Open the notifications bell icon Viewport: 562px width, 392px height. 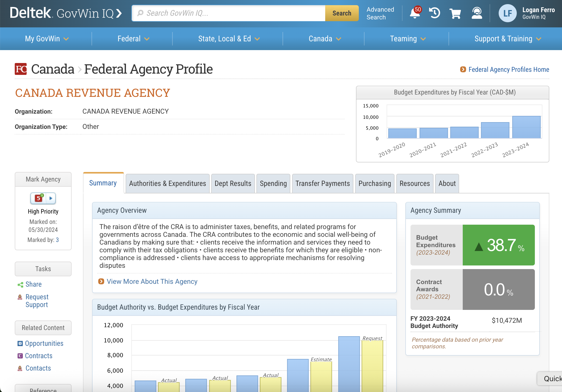[x=415, y=13]
